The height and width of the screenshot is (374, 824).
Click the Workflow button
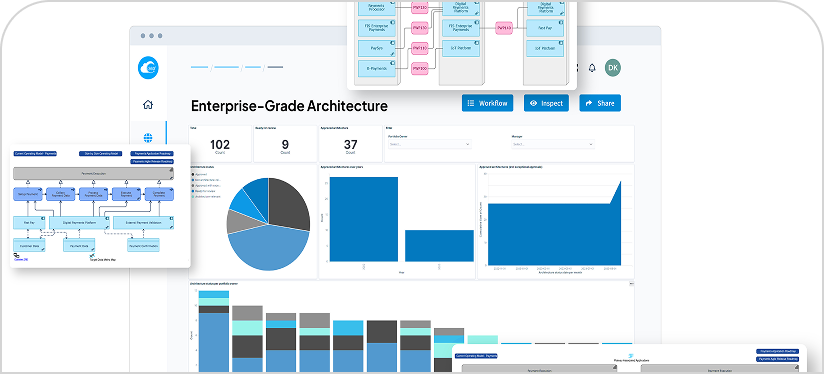pos(488,103)
